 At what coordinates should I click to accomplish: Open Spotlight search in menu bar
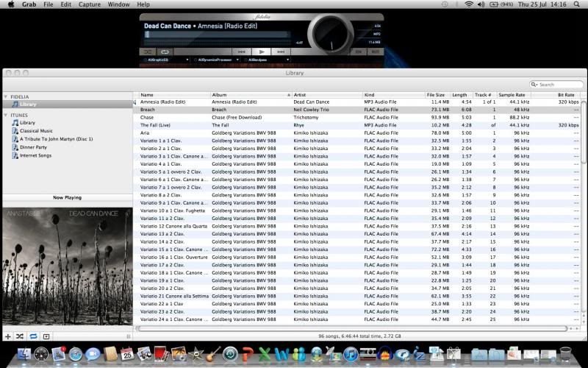coord(576,4)
